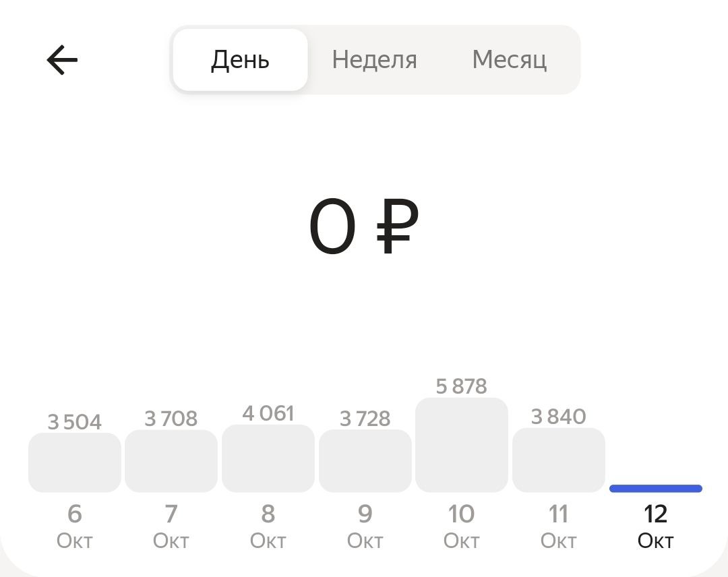
Task: Tap the 8 Окт date label
Action: pos(268,526)
